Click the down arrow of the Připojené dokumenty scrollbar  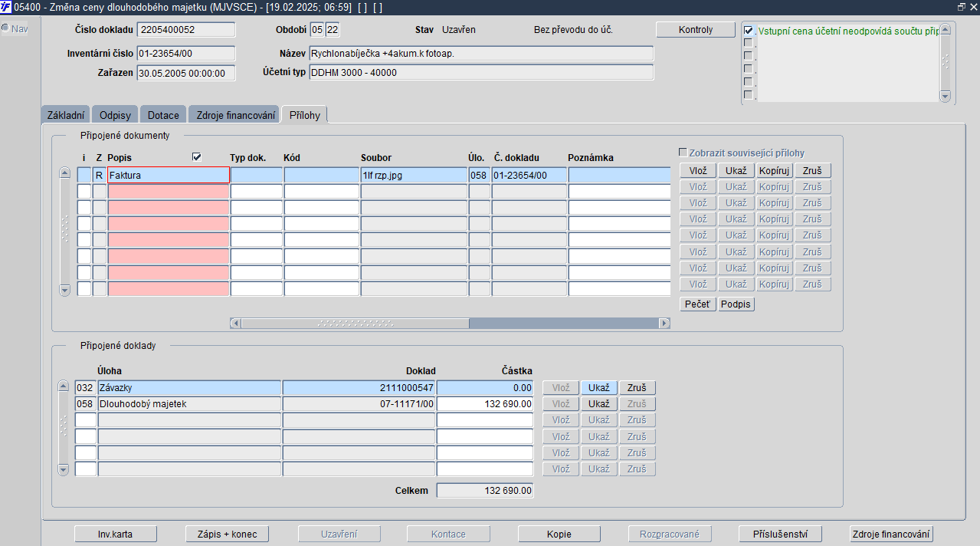point(64,290)
